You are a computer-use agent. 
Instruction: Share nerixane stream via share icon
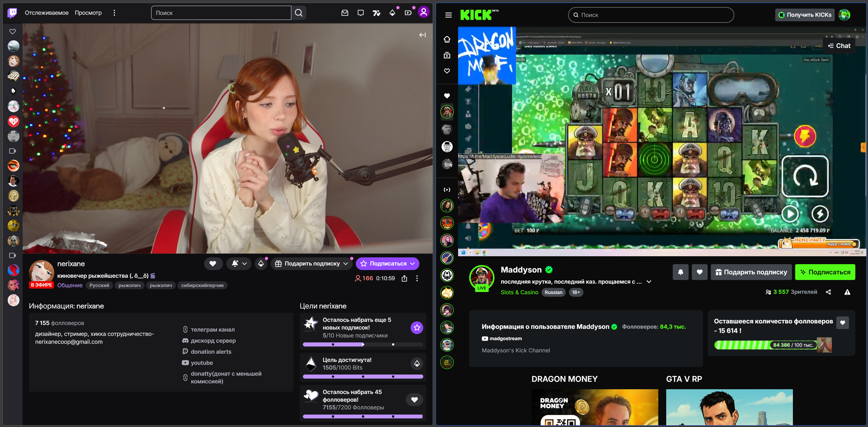404,278
